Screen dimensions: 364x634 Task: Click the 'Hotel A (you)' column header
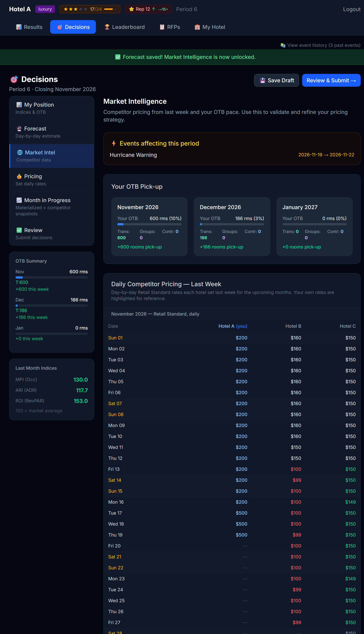pos(233,326)
